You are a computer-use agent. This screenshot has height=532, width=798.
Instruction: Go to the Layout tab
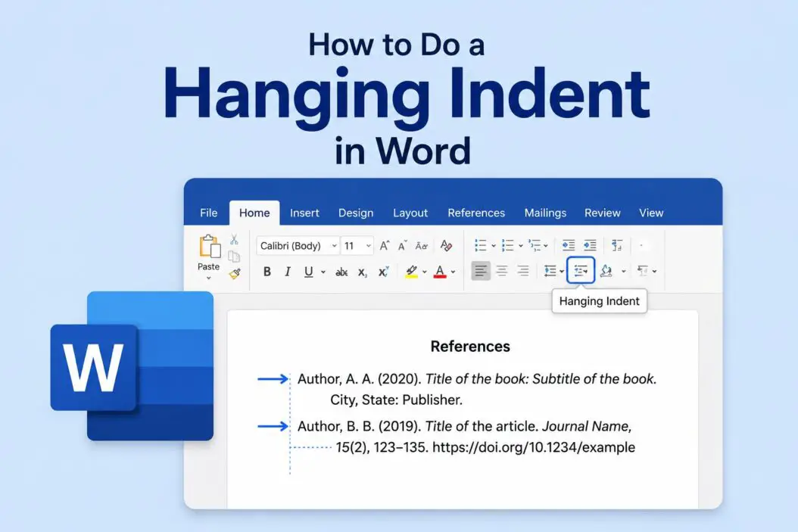pos(410,213)
